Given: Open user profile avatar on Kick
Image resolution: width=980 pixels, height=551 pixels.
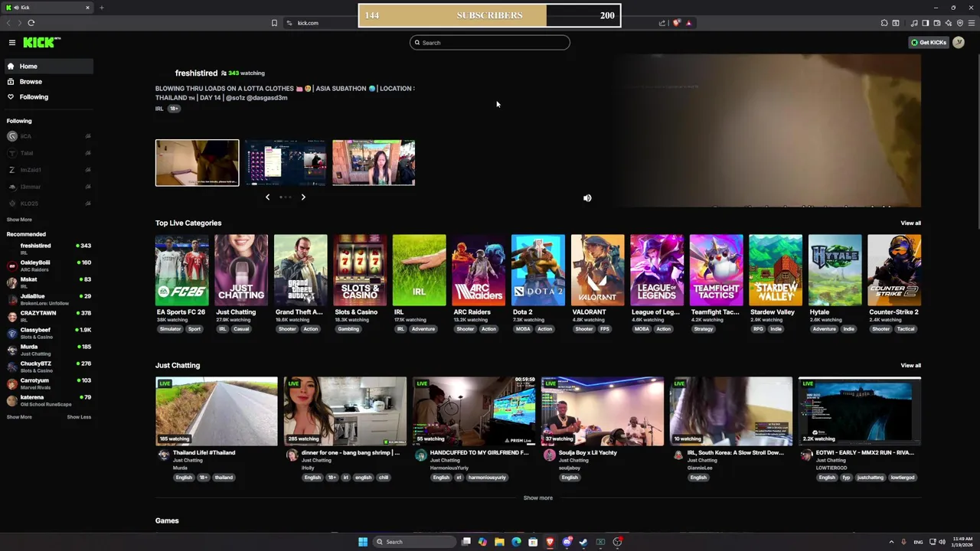Looking at the screenshot, I should point(959,42).
